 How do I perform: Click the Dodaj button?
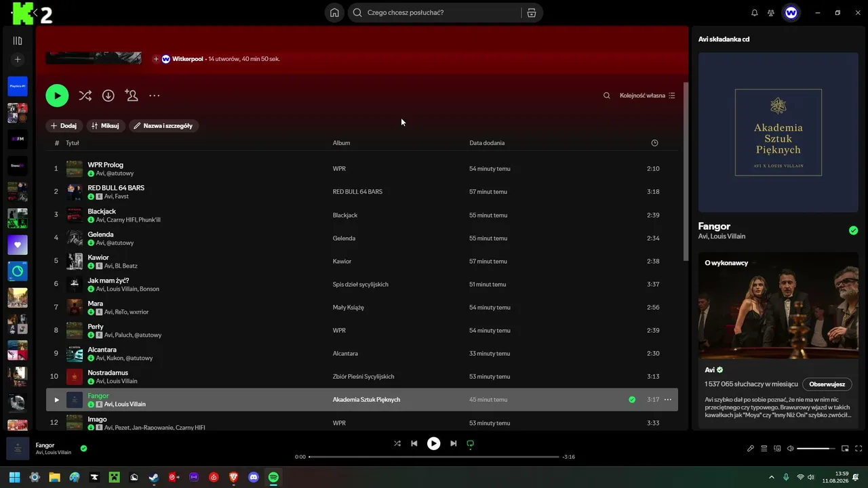(64, 125)
